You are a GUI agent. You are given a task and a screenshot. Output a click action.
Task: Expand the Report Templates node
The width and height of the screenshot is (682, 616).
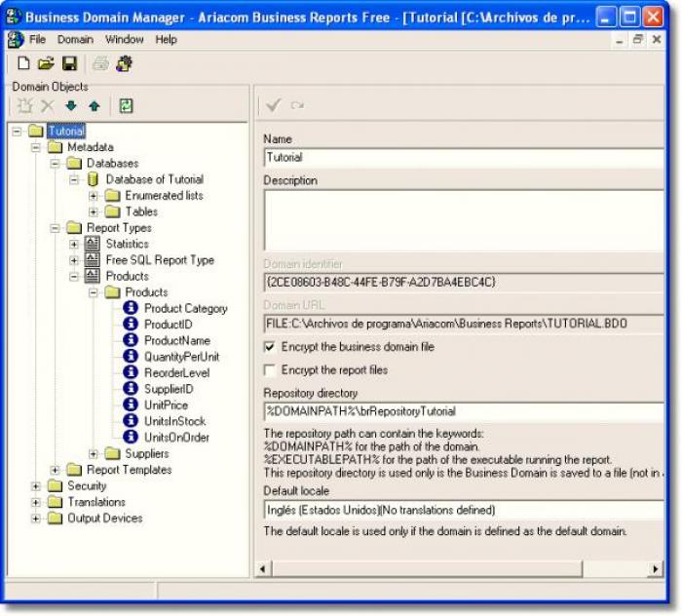[x=55, y=470]
